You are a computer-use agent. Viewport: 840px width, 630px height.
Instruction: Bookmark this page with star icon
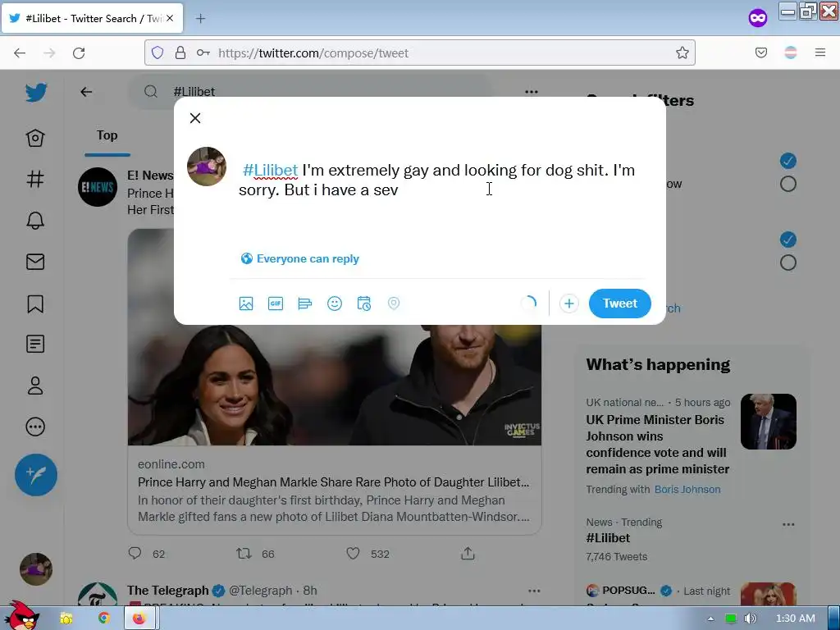682,52
